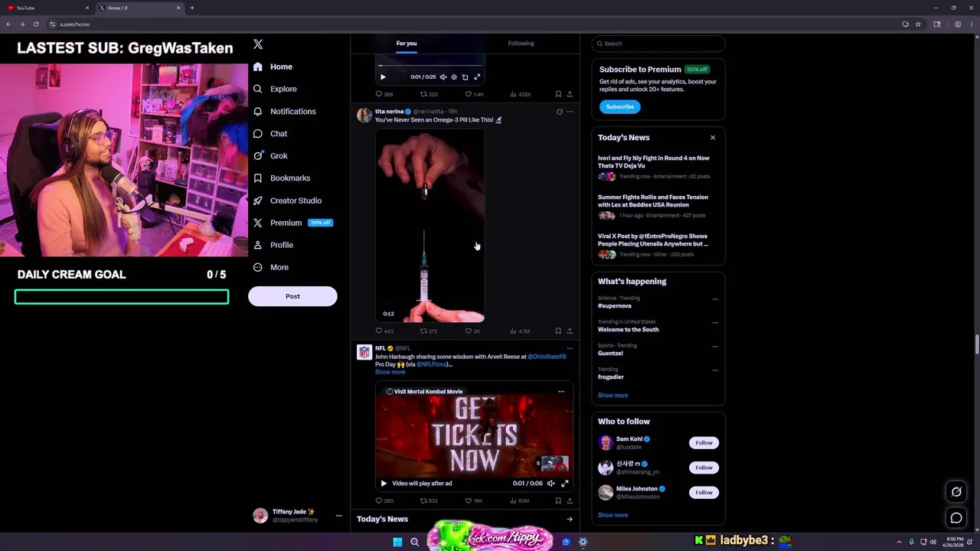Like the post with 1.4K likes
This screenshot has height=551, width=980.
coord(475,94)
